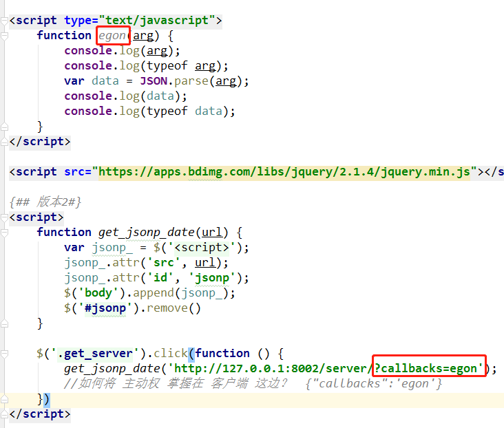Click the {## 版本2#} template comment
Screen dimensions: 504x428
click(45, 202)
